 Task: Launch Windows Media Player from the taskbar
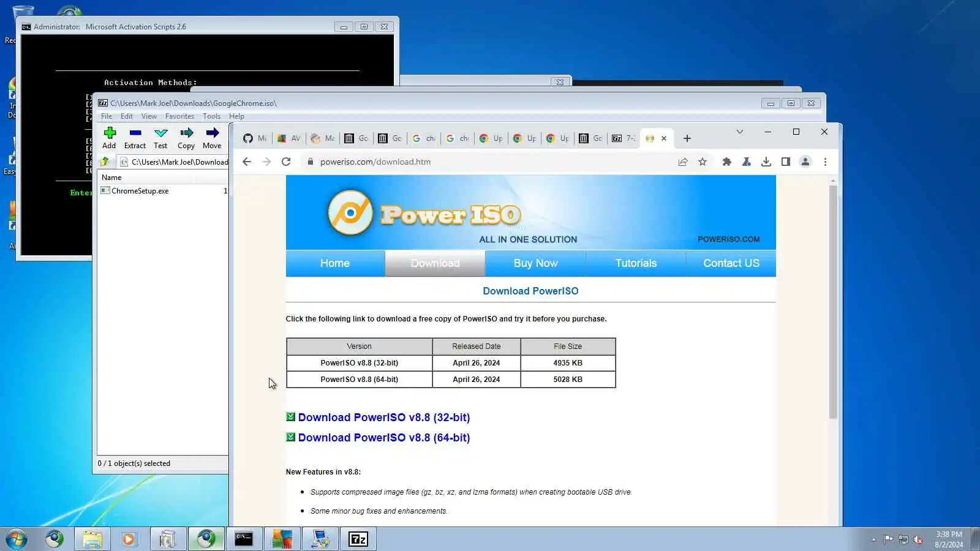coord(129,539)
